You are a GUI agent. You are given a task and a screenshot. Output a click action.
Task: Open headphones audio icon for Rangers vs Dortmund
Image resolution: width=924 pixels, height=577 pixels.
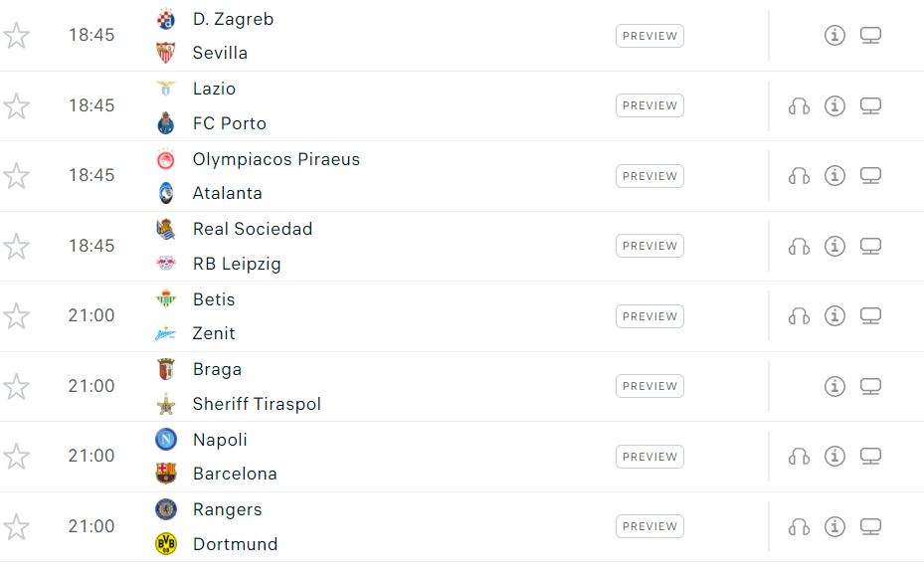click(799, 526)
